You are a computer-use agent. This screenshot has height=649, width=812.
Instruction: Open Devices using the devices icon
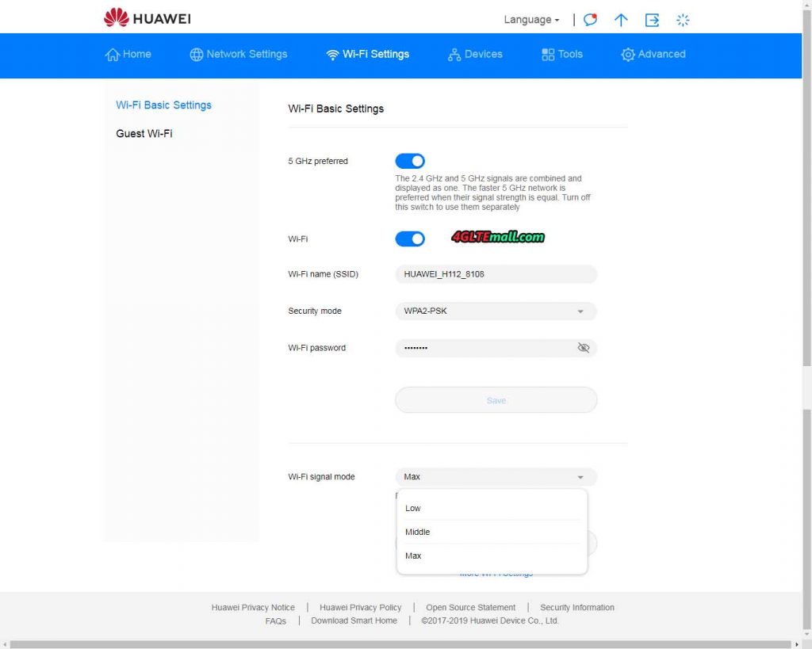click(454, 54)
